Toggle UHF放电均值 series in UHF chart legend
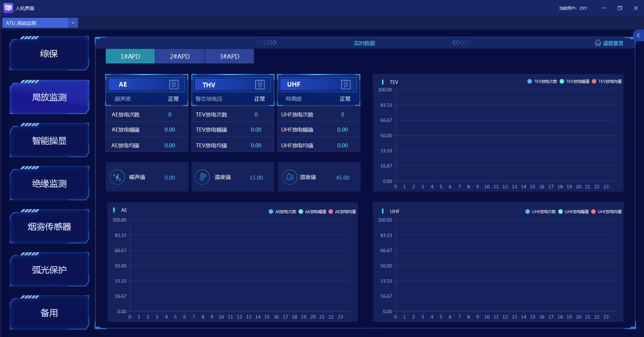This screenshot has height=337, width=644. tap(606, 212)
